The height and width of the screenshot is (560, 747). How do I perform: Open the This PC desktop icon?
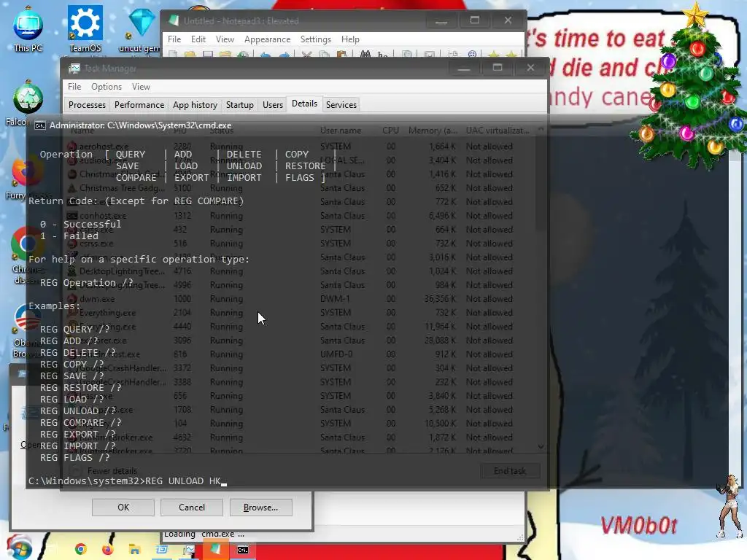point(28,28)
